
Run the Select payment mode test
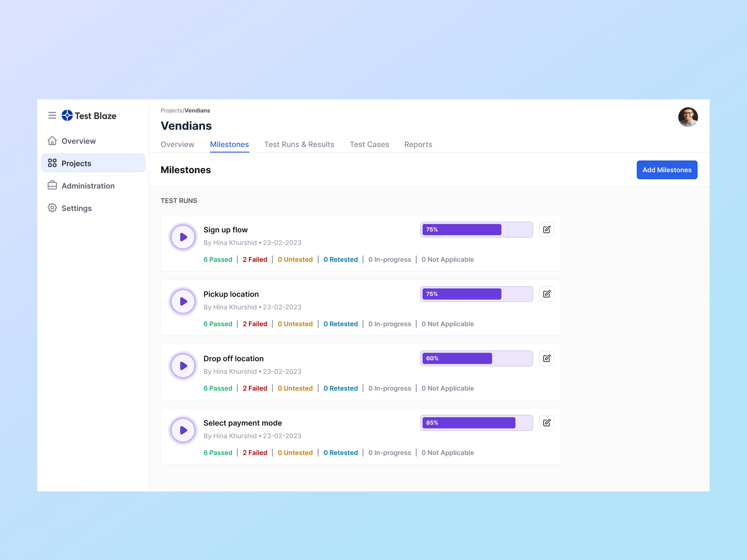point(183,430)
